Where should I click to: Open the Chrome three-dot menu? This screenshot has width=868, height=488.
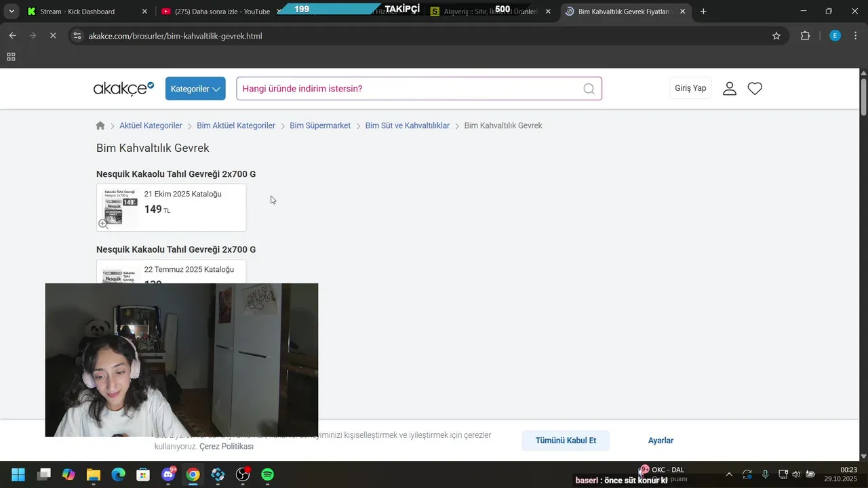coord(856,36)
